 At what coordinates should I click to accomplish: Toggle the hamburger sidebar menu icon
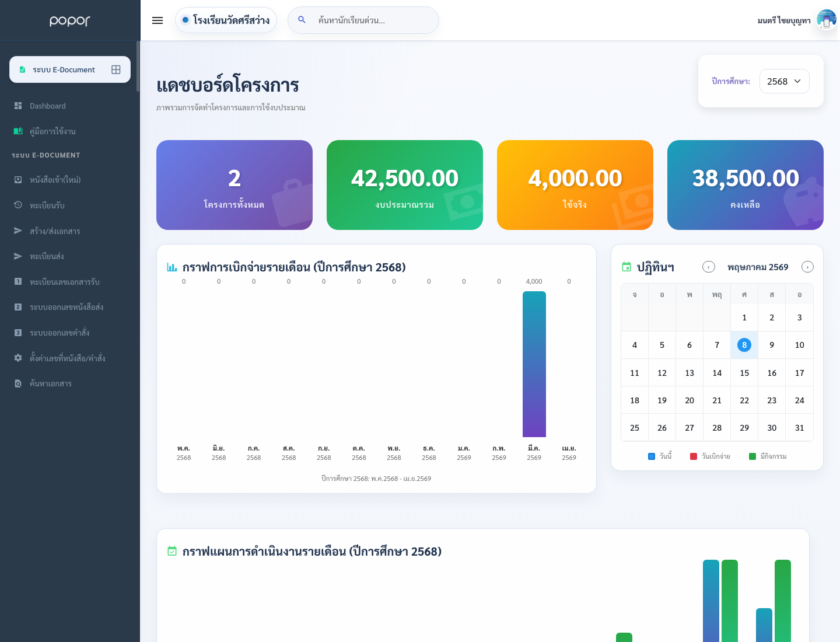(157, 20)
